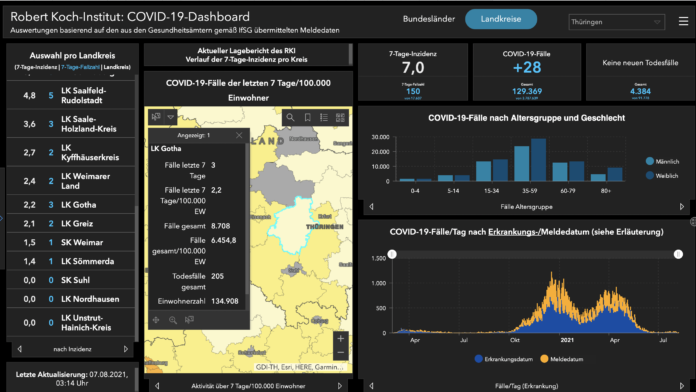Expand the map selection tool dropdown arrow
The image size is (696, 392).
pos(170,117)
